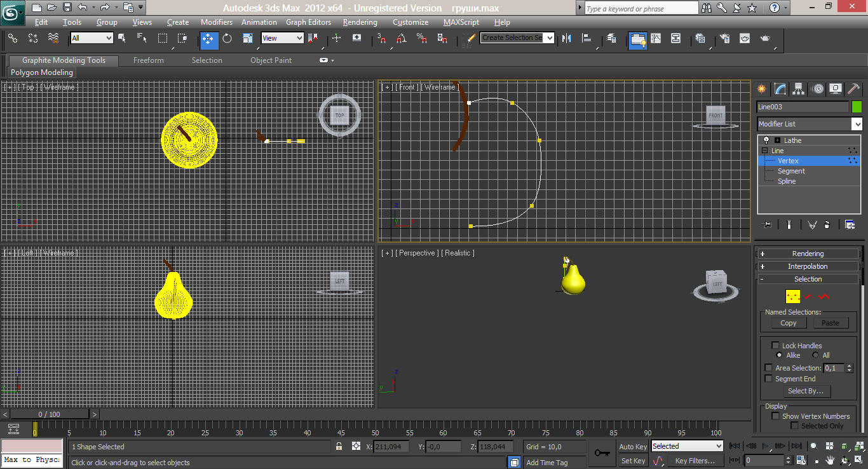Open the selection filter All dropdown
This screenshot has height=469, width=868.
(92, 38)
